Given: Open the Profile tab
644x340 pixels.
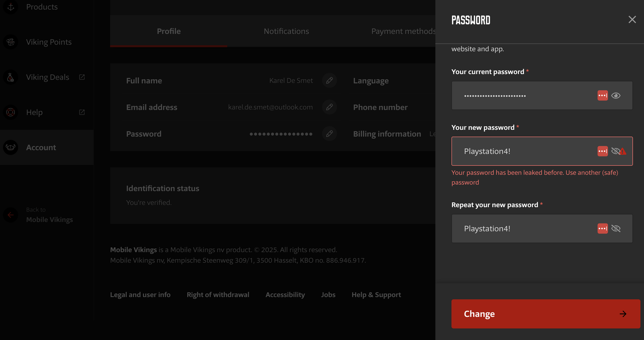Looking at the screenshot, I should [x=169, y=31].
